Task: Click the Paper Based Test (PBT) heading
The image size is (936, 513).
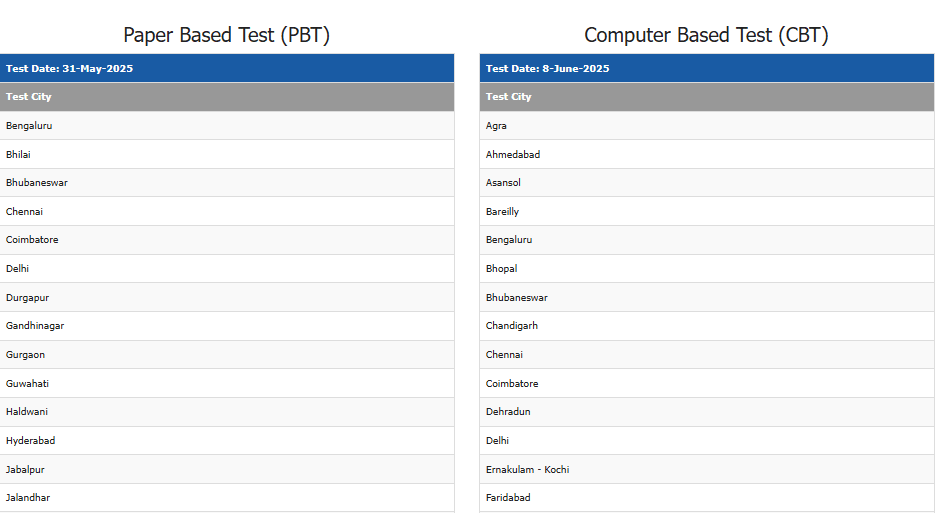Action: point(226,35)
